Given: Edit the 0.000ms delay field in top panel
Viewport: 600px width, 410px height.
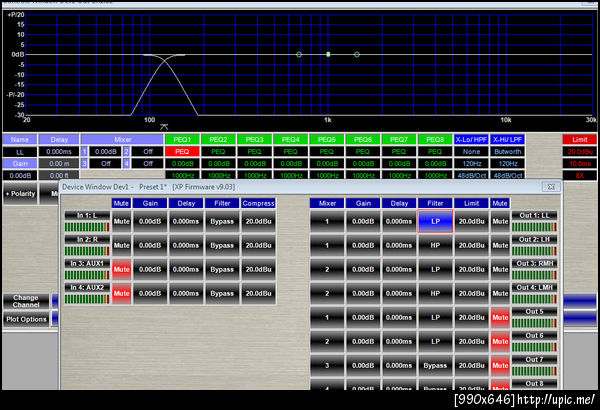Looking at the screenshot, I should coord(59,152).
